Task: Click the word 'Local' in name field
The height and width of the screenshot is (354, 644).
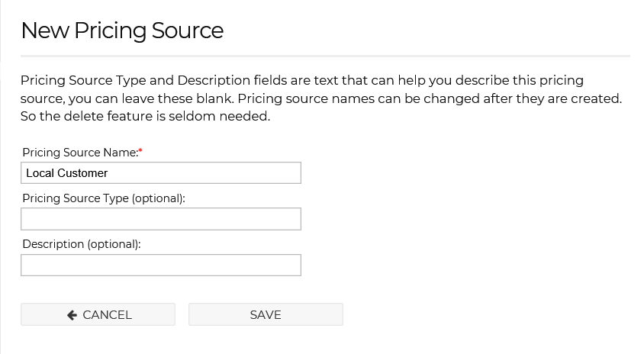Action: click(40, 173)
